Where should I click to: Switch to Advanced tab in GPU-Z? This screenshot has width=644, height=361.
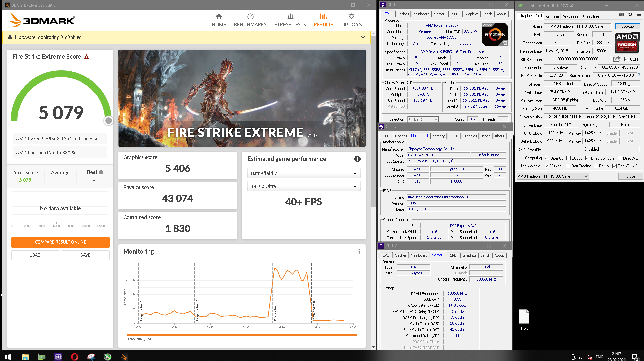tap(571, 16)
